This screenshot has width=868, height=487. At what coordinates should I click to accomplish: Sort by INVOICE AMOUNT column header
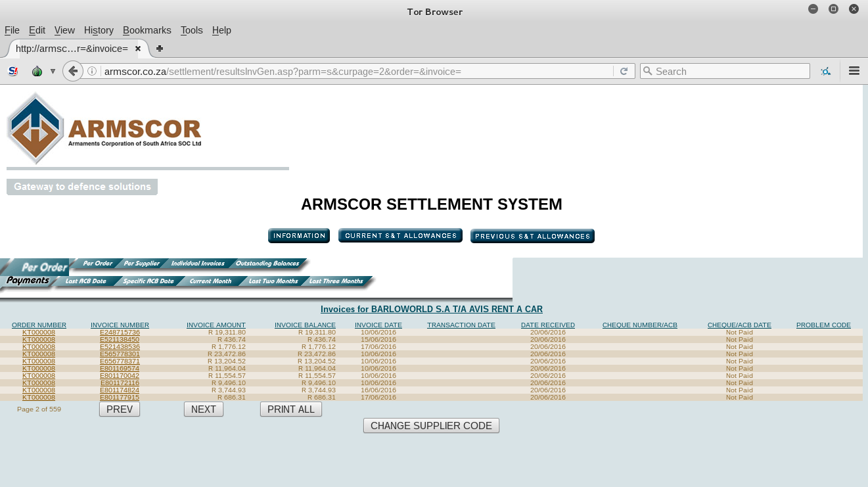click(216, 325)
